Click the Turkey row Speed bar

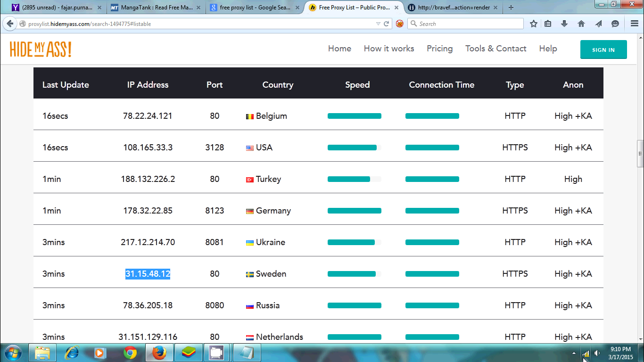[355, 179]
